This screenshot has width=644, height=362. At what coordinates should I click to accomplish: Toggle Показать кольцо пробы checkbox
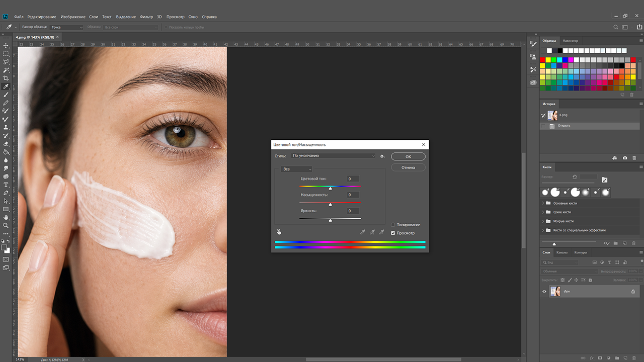point(166,27)
